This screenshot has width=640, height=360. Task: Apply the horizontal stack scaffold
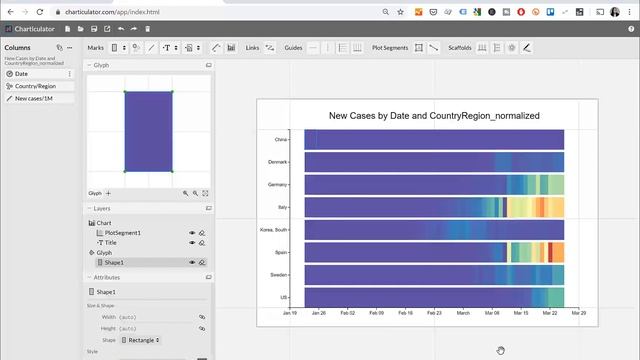click(x=482, y=48)
